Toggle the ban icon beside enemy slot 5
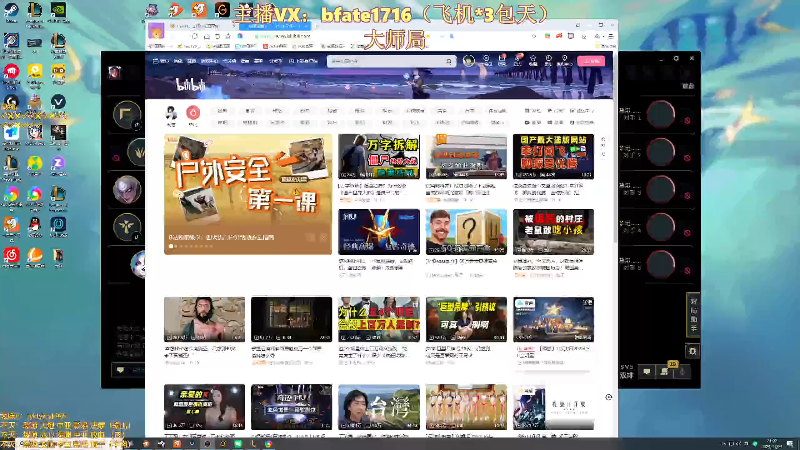Viewport: 800px width, 450px height. (x=687, y=270)
